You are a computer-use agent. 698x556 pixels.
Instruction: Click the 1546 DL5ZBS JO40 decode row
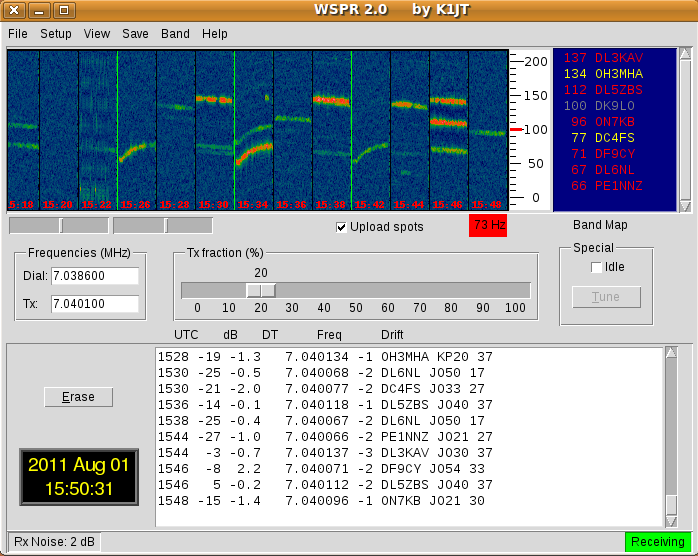tap(325, 485)
